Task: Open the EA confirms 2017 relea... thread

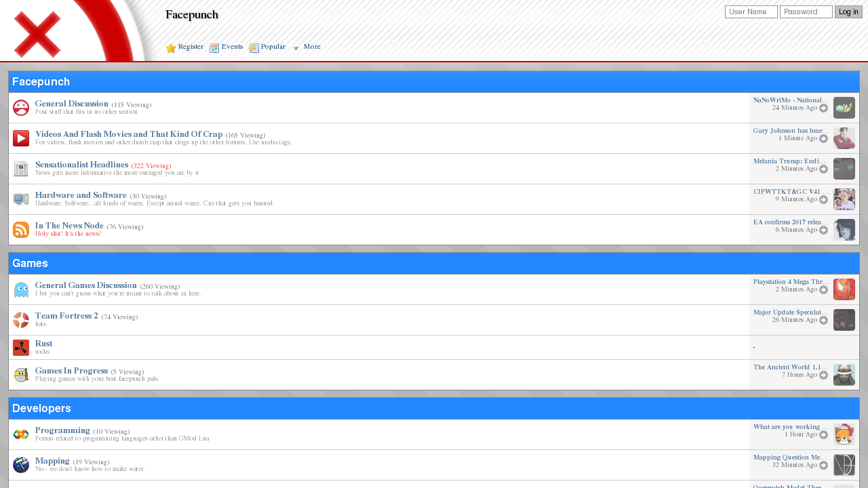Action: [791, 222]
